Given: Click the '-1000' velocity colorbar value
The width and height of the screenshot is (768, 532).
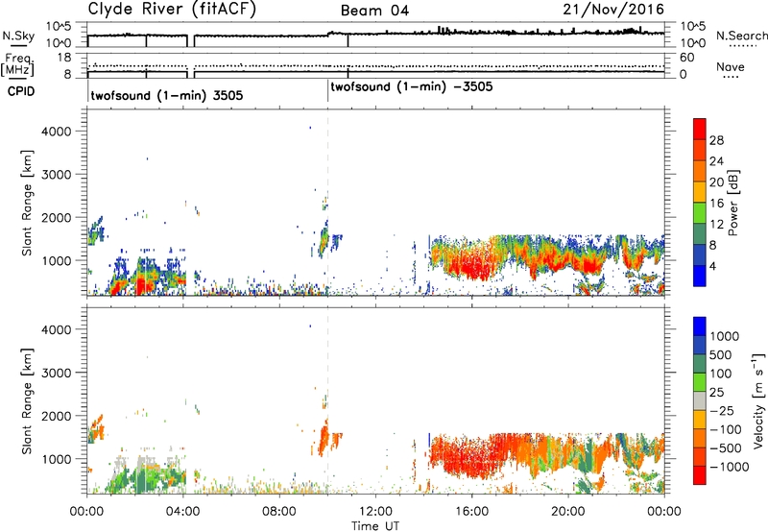Looking at the screenshot, I should tap(730, 467).
